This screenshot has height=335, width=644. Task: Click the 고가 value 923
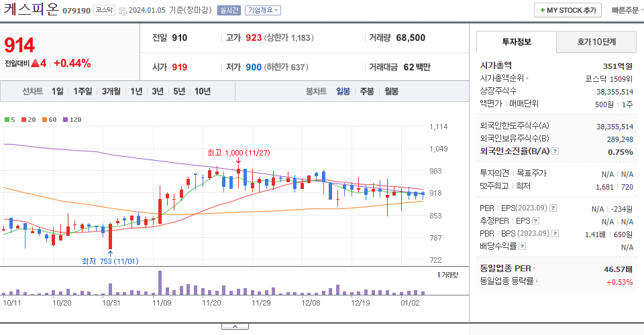pos(254,38)
